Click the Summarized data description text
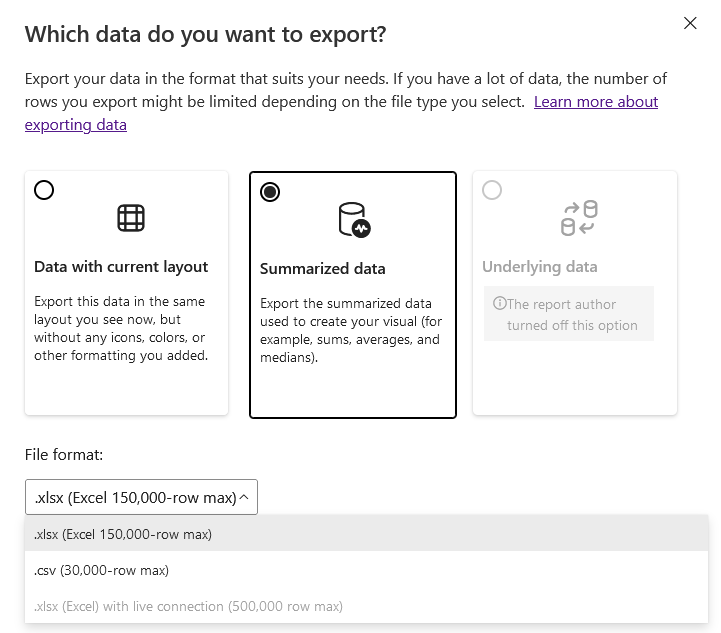The height and width of the screenshot is (633, 721). tap(350, 330)
